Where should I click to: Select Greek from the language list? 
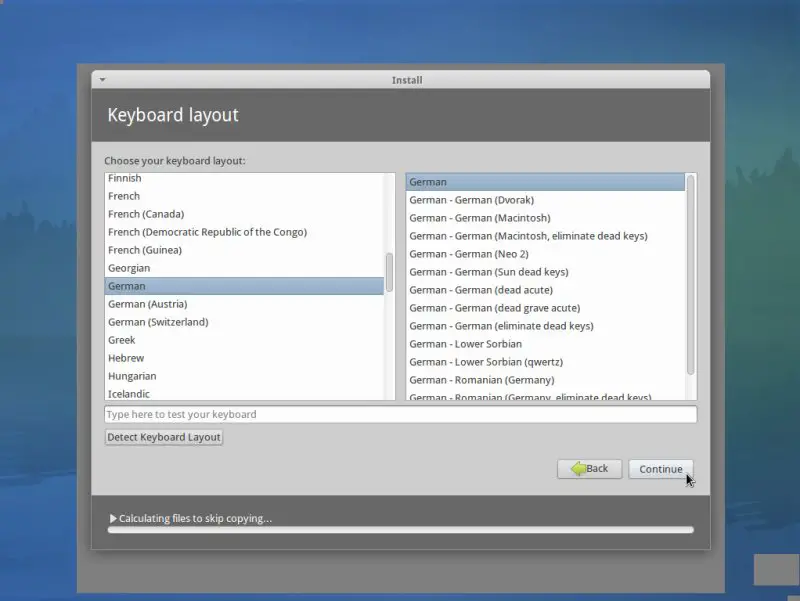pos(122,340)
